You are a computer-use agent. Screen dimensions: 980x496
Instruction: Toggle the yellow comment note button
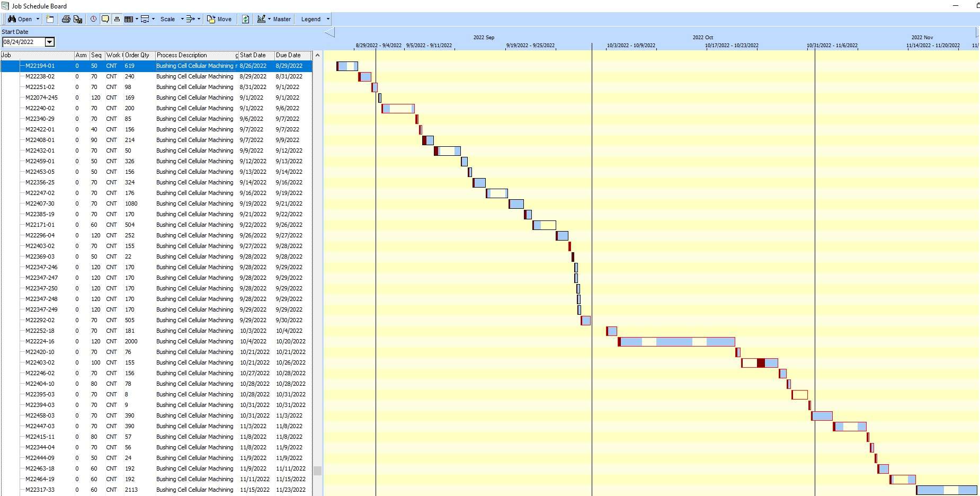(105, 19)
